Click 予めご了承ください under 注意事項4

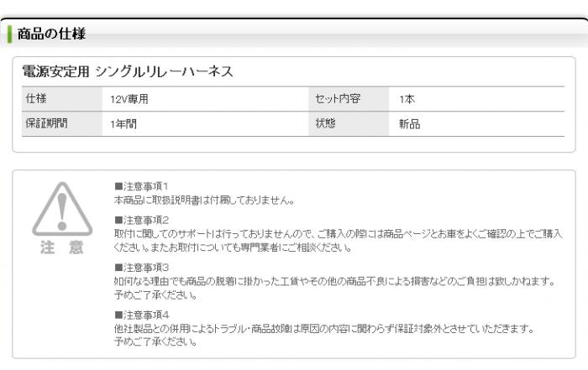click(x=155, y=341)
